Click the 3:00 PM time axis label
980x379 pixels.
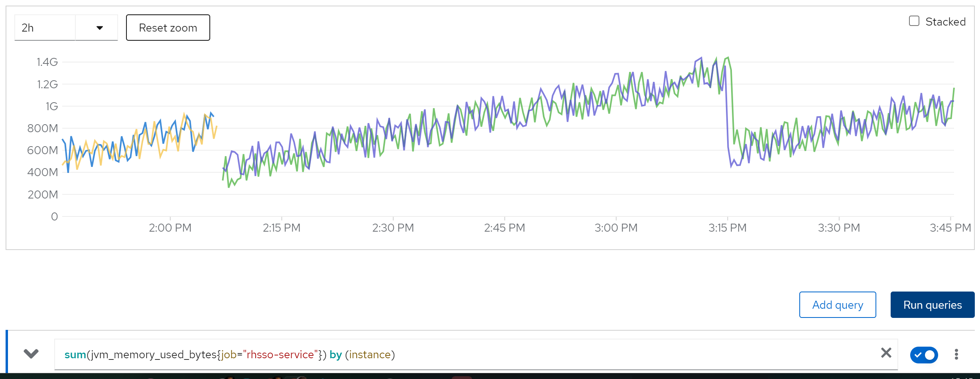pos(616,228)
